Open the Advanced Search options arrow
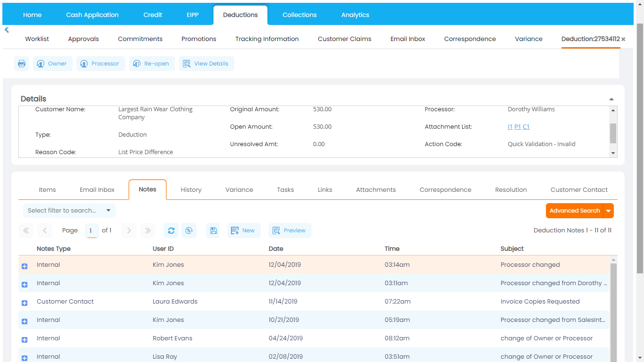 608,211
